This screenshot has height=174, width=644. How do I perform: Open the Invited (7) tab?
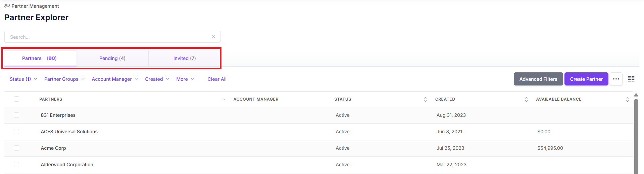[185, 58]
